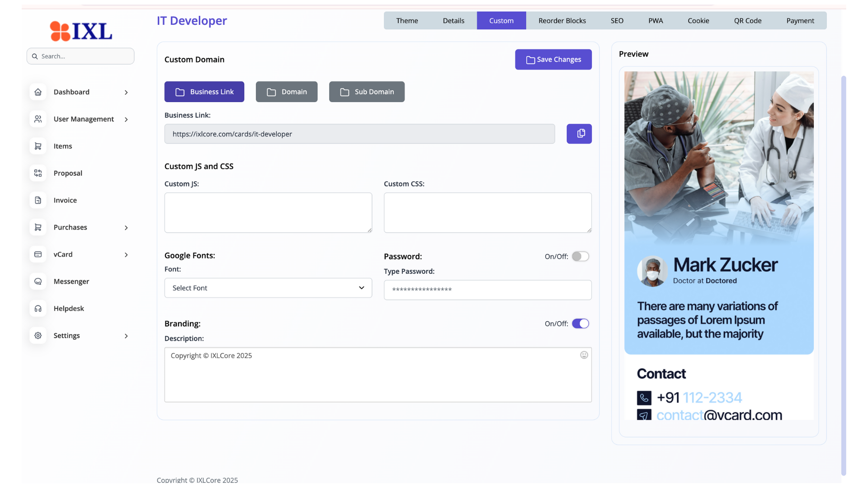The width and height of the screenshot is (868, 488).
Task: Click the Custom JS and CSS heading
Action: (199, 167)
